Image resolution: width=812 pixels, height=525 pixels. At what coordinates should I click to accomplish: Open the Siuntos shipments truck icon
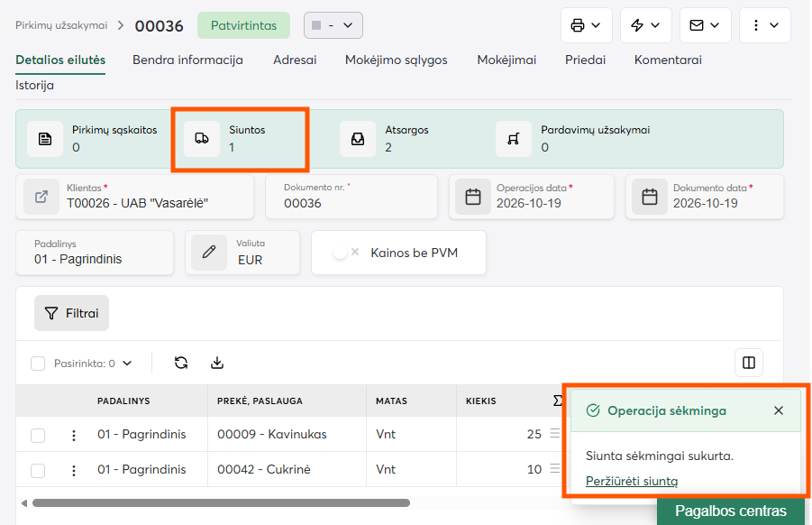202,138
